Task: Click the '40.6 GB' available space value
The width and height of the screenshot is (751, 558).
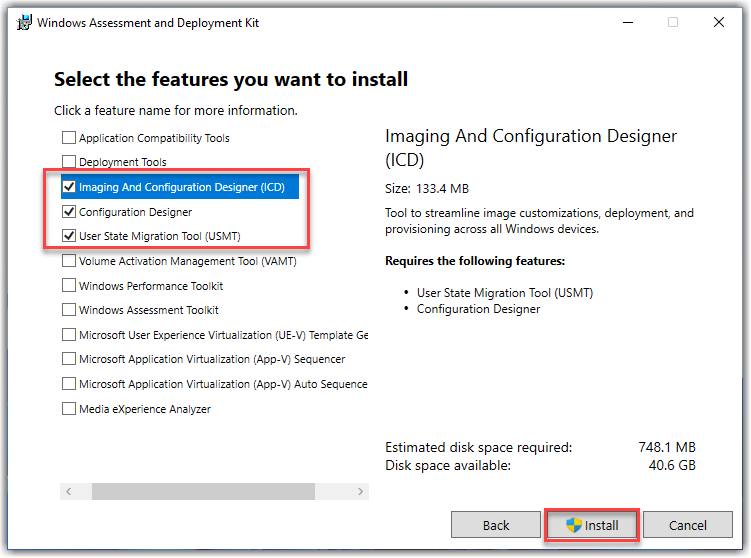Action: pos(672,466)
